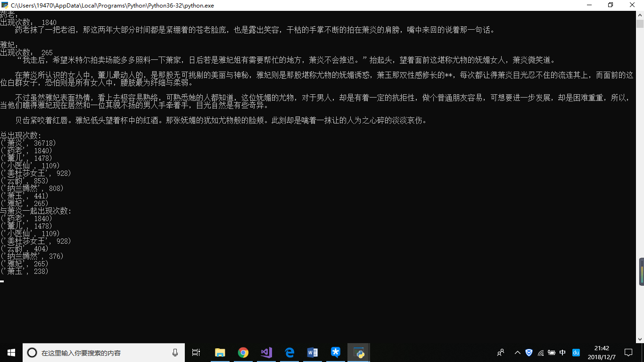Open the Start menu
644x362 pixels.
tap(10, 352)
